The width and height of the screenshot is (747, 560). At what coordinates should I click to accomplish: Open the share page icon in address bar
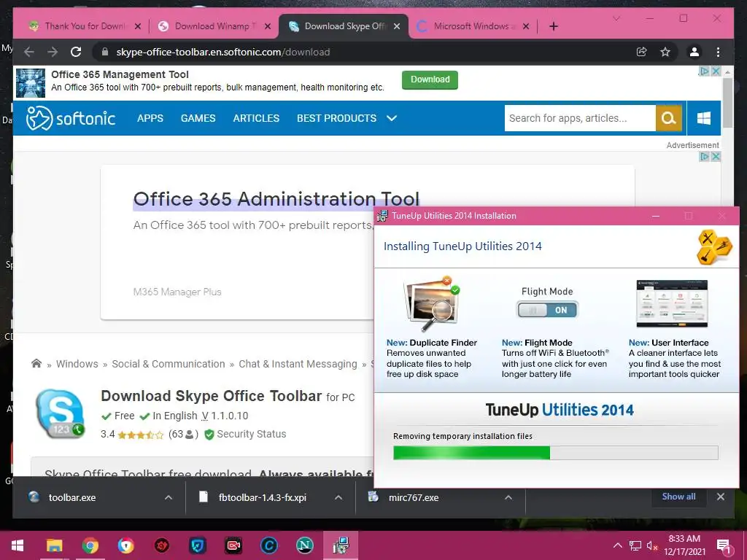[642, 52]
